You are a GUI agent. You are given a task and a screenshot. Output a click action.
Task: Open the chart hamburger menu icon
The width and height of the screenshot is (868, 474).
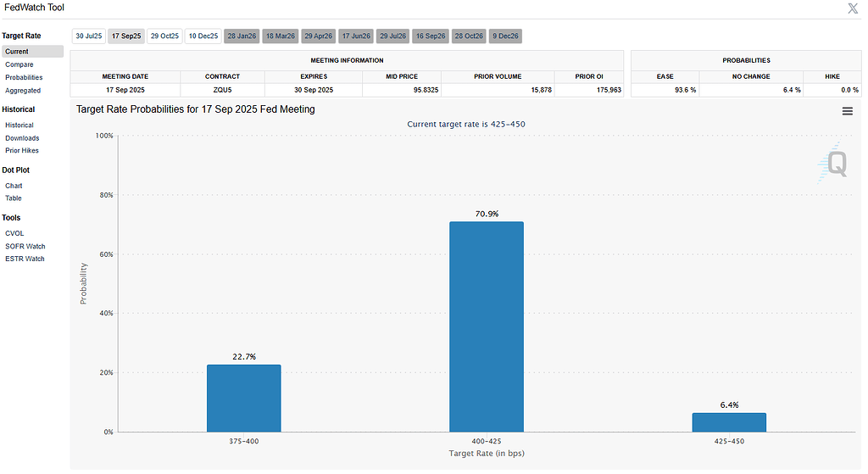[847, 111]
